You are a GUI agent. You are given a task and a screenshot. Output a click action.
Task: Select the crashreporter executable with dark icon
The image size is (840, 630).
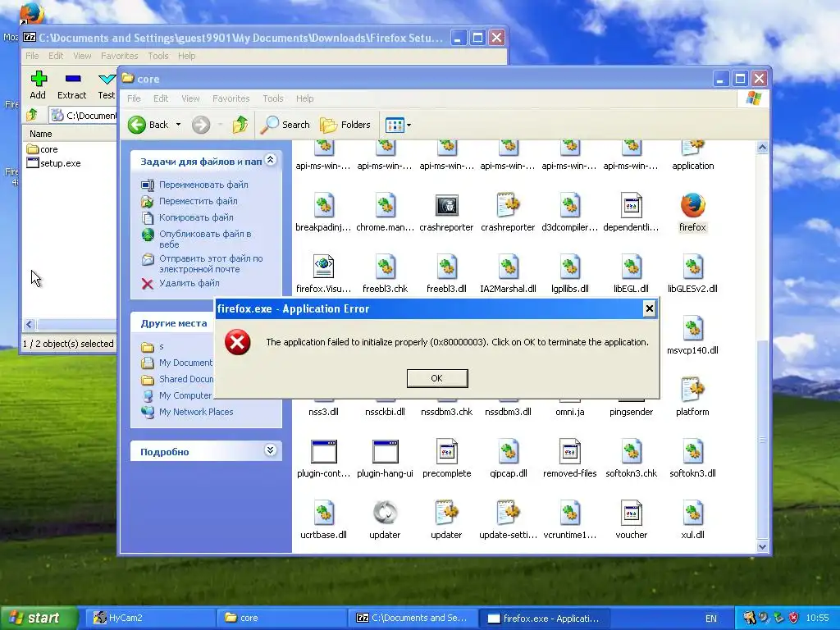click(446, 212)
